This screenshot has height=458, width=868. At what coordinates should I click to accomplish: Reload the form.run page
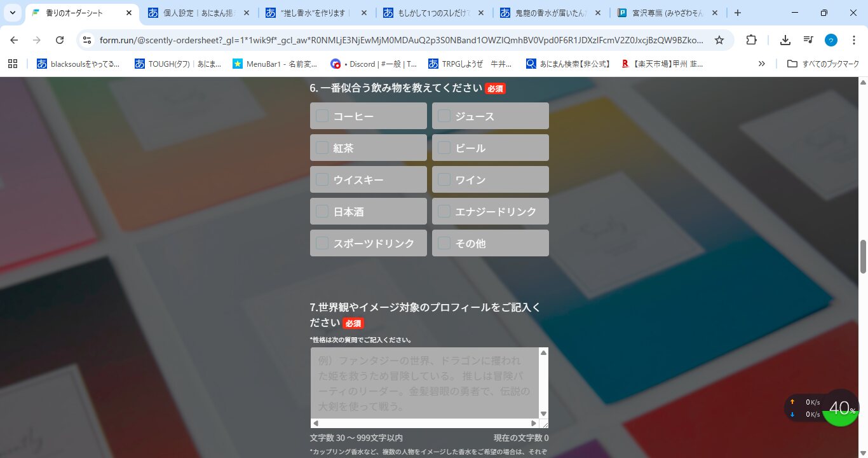60,40
